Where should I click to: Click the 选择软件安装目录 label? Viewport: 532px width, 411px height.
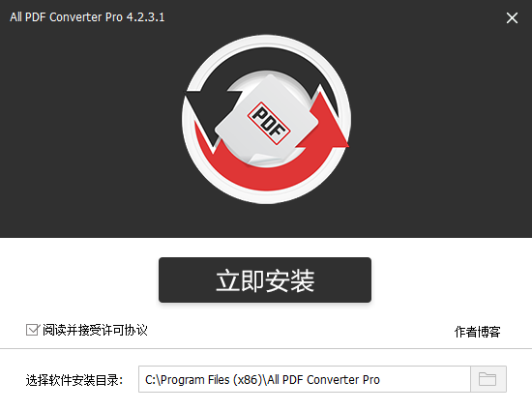click(74, 380)
